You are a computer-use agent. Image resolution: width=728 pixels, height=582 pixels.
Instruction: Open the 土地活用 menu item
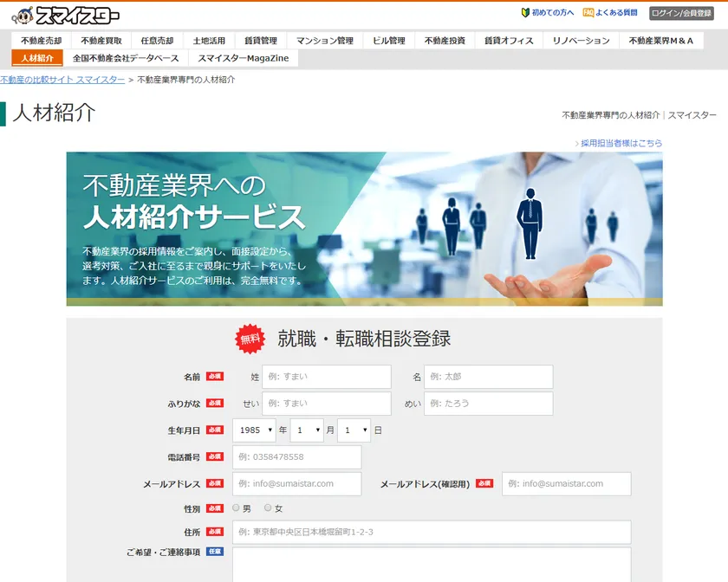[x=209, y=41]
